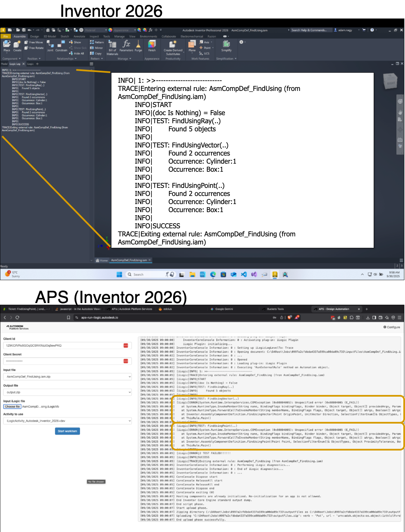The width and height of the screenshot is (405, 532).
Task: Switch to the Annotate ribbon tab
Action: (79, 36)
